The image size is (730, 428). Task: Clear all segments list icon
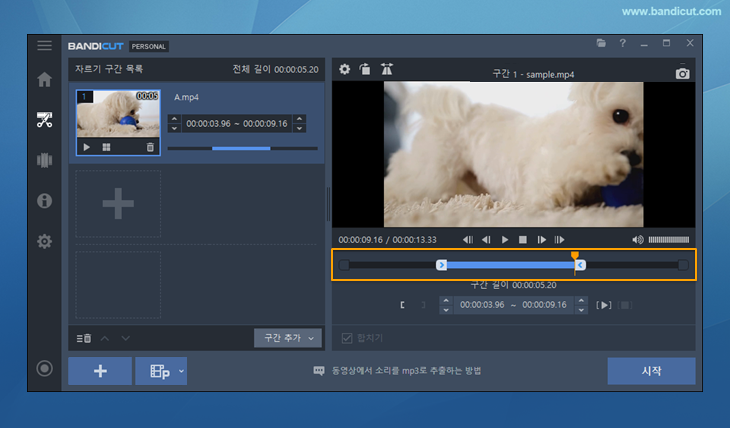[x=84, y=338]
